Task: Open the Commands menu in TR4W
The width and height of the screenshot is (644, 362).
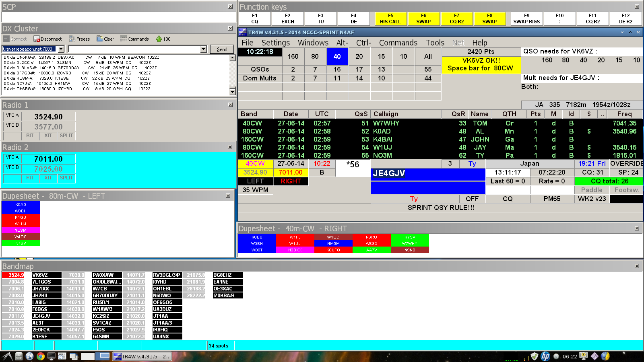Action: (398, 43)
